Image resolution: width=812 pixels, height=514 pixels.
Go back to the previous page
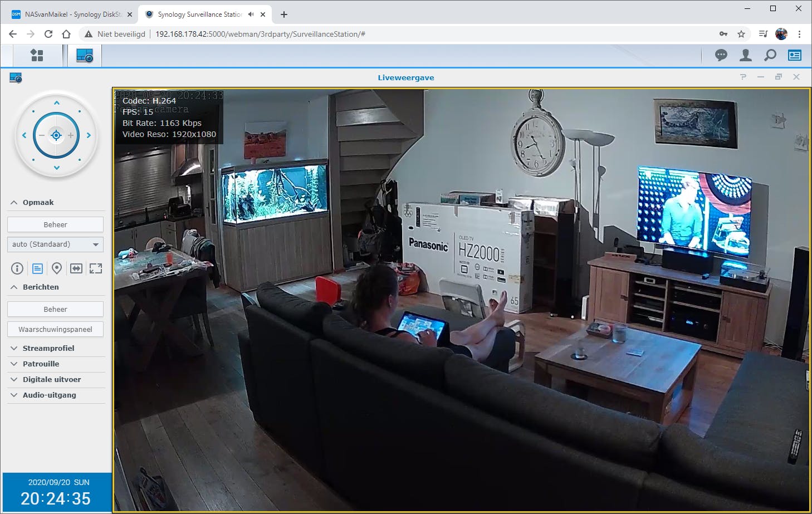coord(13,34)
